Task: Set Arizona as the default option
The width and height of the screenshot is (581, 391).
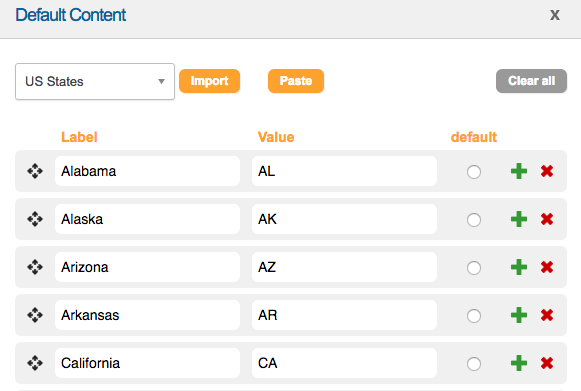Action: 474,268
